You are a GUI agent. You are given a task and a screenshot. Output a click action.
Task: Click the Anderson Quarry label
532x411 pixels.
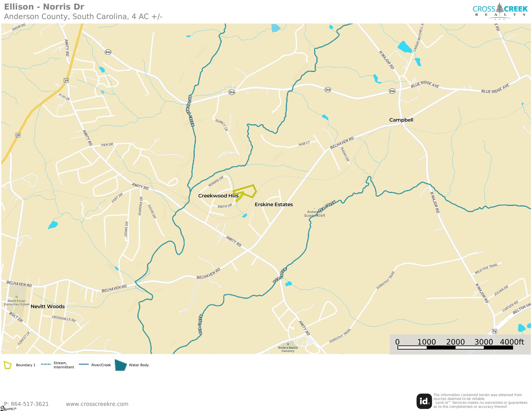tap(314, 214)
